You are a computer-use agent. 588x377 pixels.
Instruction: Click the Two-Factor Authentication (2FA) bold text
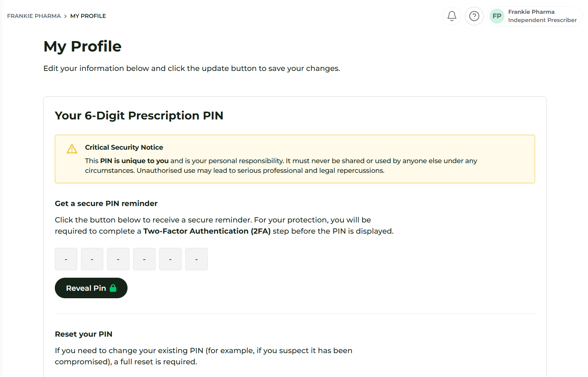pyautogui.click(x=207, y=231)
